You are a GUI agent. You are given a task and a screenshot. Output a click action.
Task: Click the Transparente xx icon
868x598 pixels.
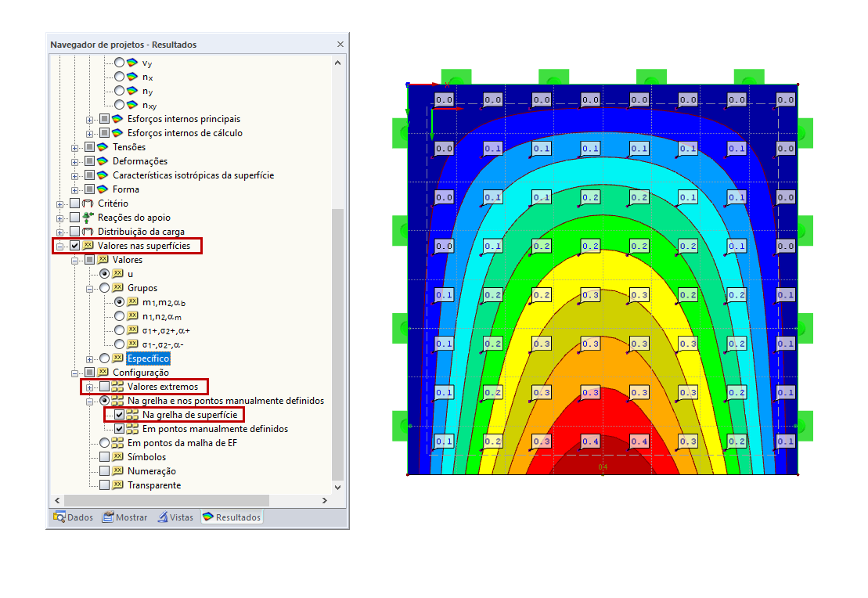tap(117, 485)
